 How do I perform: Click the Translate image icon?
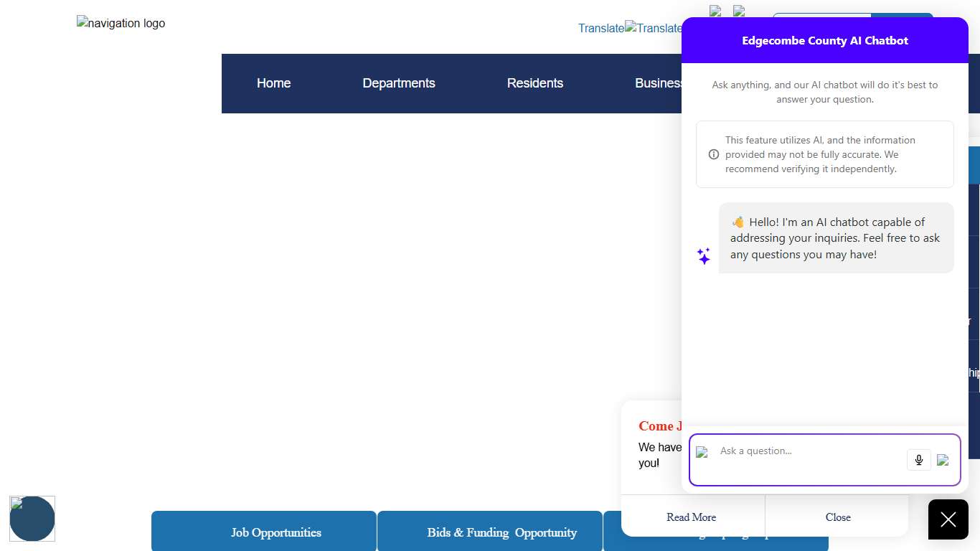pos(653,28)
